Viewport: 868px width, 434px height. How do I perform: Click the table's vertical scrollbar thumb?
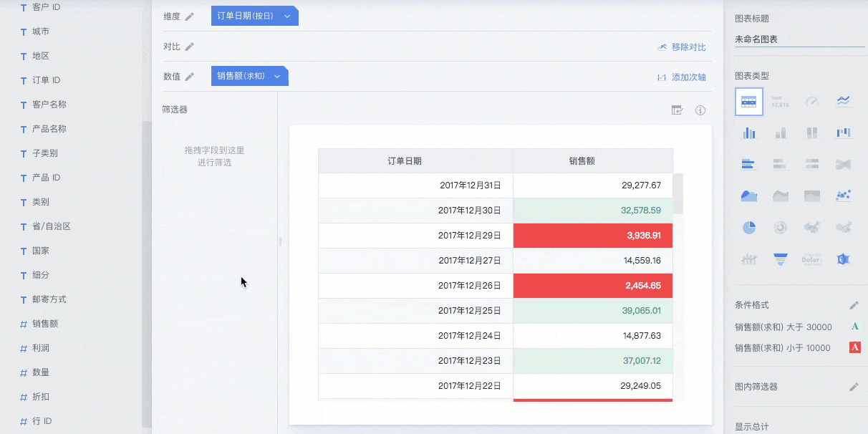pos(677,193)
